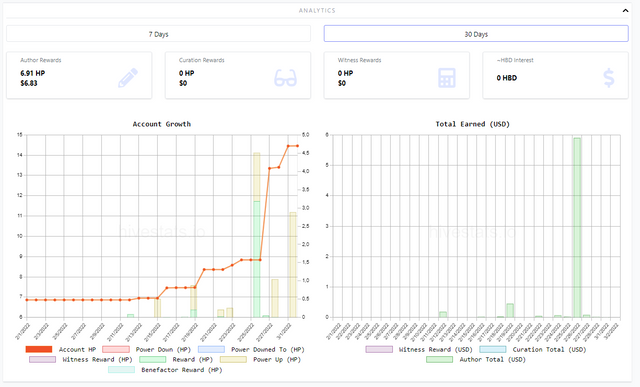Click the green Reward (HP) legend swatch

(x=152, y=360)
